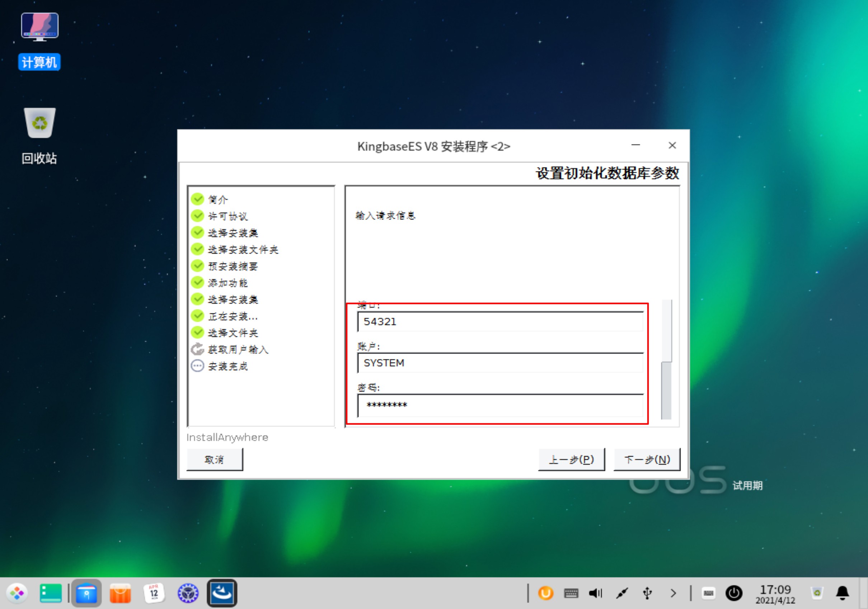Click the volume speaker tray icon
Screen dimensions: 868x609
pos(595,593)
